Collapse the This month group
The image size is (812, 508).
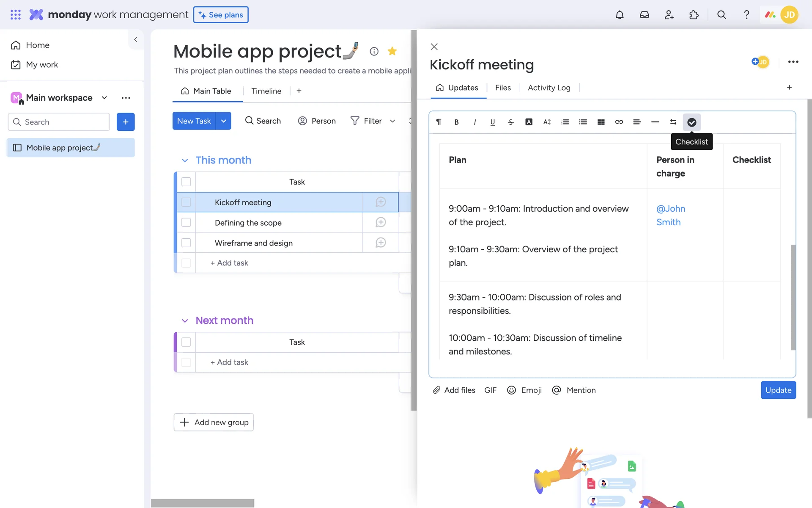185,160
